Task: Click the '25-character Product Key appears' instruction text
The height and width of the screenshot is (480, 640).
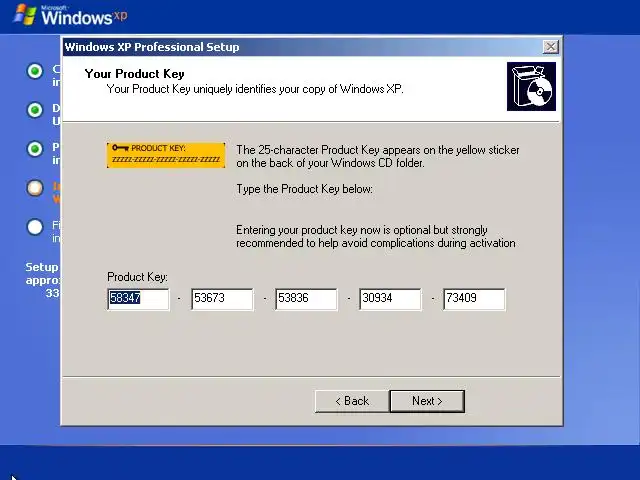Action: 378,156
